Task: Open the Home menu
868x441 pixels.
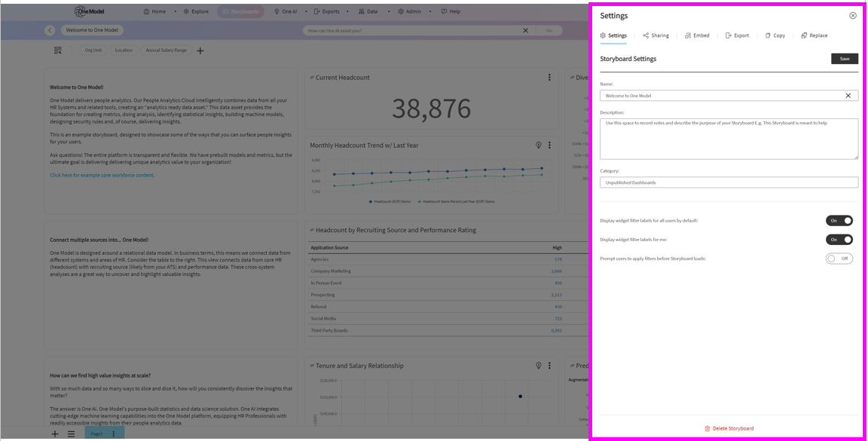Action: coord(154,11)
